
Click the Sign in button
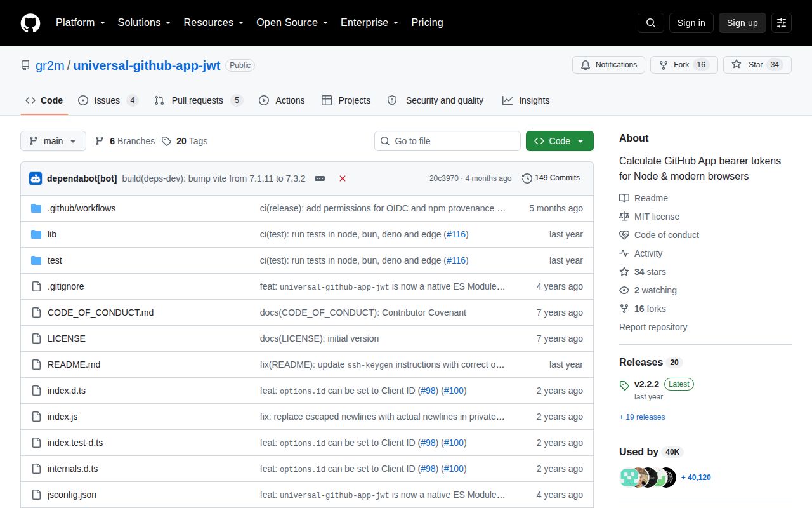pyautogui.click(x=691, y=23)
